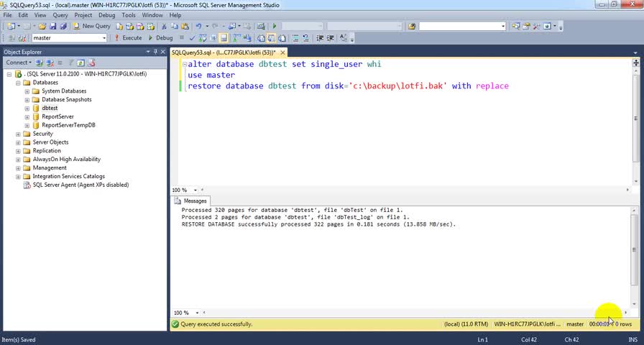Open the Query menu

coord(60,14)
